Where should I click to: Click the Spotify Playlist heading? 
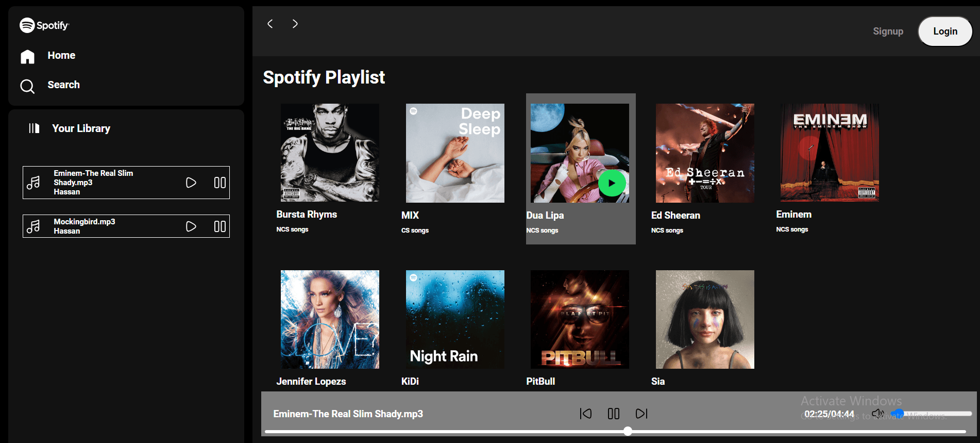(x=324, y=77)
